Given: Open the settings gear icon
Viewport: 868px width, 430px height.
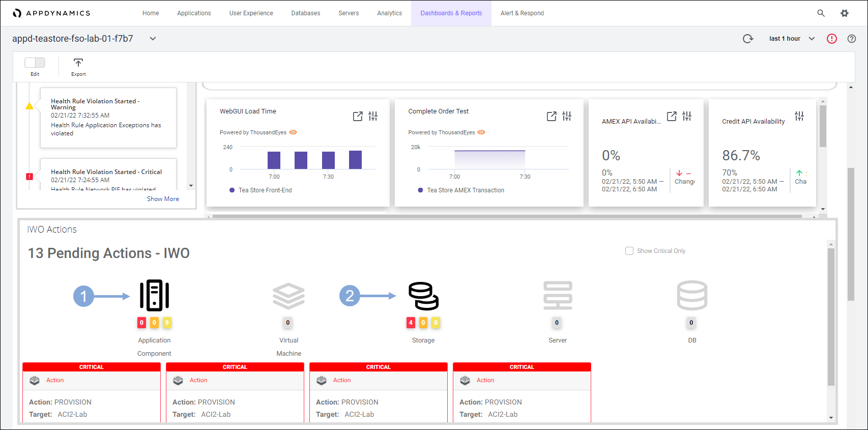Looking at the screenshot, I should pyautogui.click(x=845, y=13).
